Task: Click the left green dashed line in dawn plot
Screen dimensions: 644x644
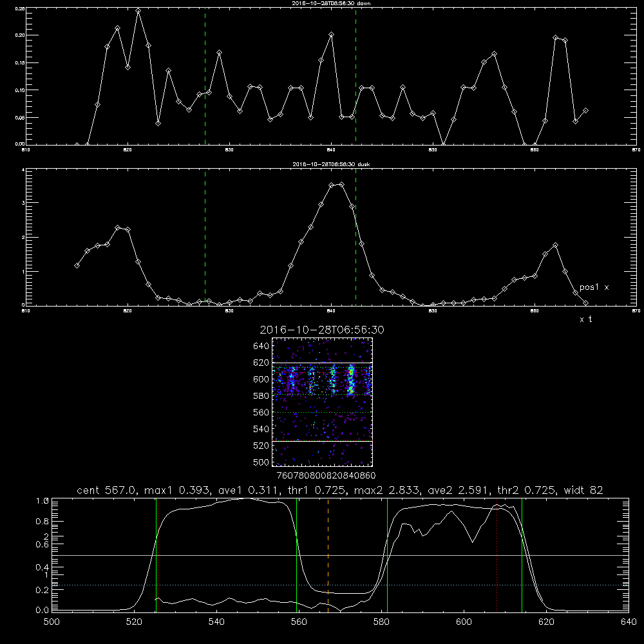Action: (x=205, y=76)
